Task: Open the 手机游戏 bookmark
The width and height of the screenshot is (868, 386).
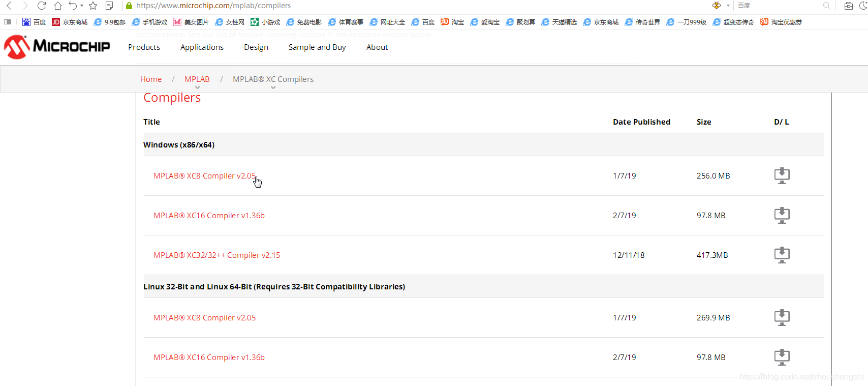Action: click(x=149, y=22)
